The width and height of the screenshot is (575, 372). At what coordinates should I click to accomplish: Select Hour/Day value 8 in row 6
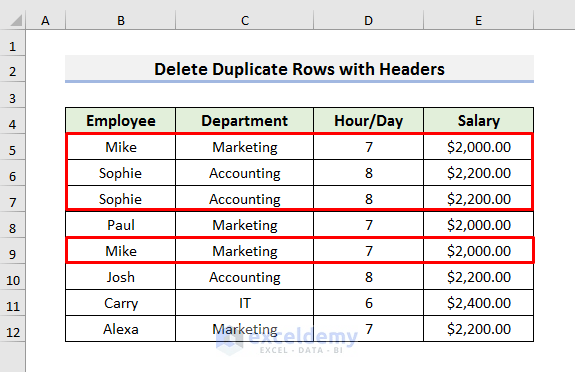click(x=369, y=173)
